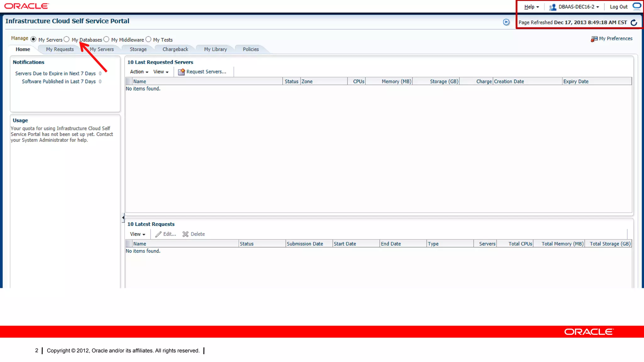
Task: Sort by Creation Date column header
Action: 527,81
